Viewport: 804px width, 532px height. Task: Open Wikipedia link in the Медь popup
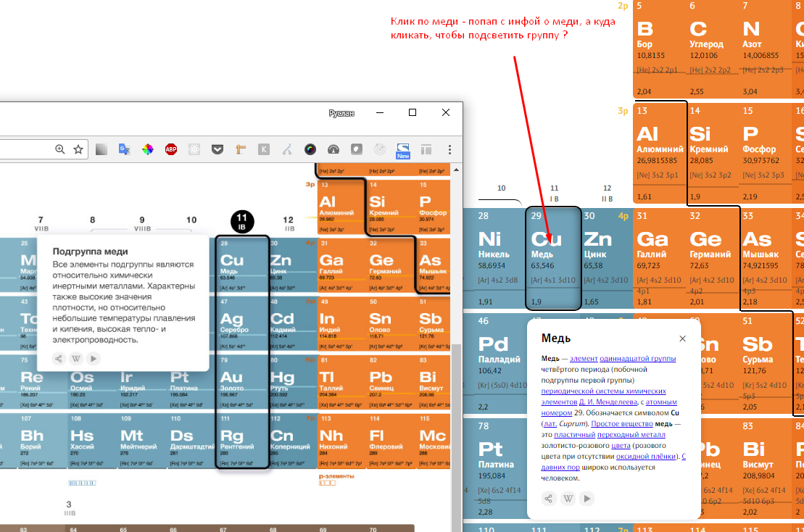568,499
